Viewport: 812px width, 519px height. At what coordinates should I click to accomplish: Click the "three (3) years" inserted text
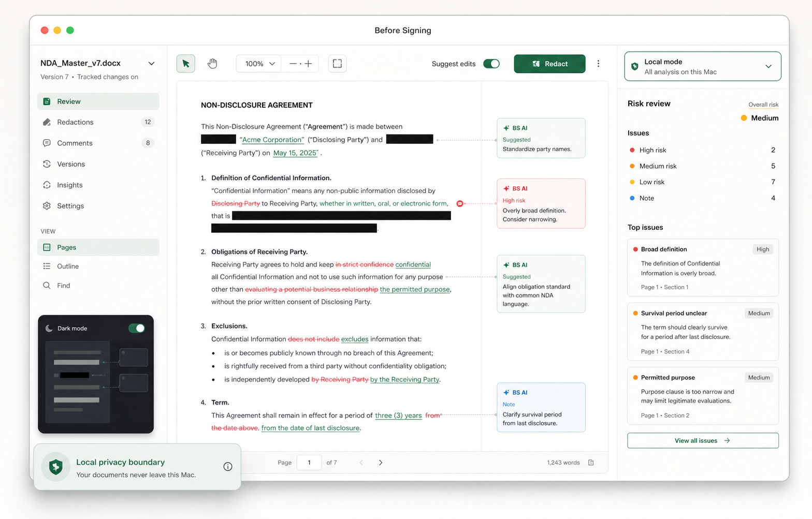(398, 416)
